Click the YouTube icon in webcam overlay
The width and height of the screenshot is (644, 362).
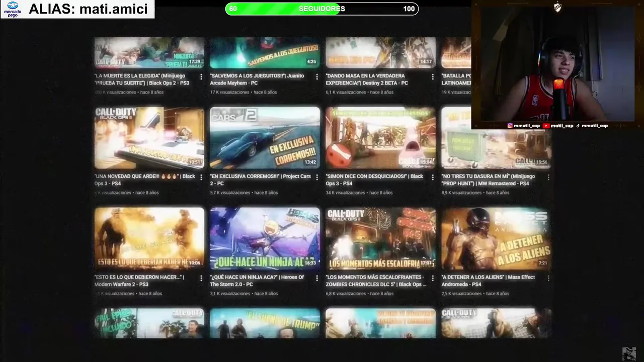[x=546, y=126]
